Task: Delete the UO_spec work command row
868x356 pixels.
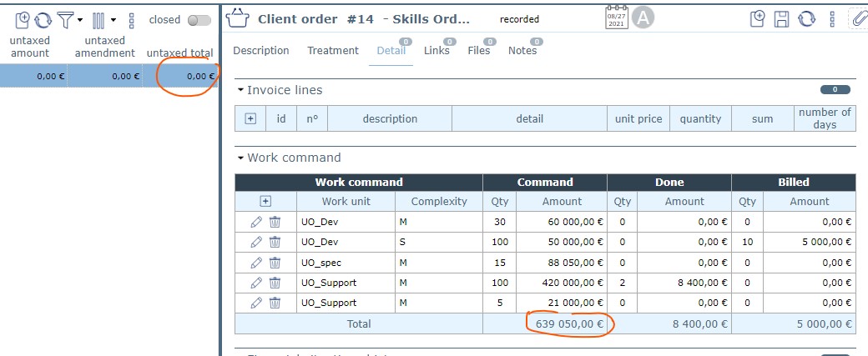Action: pos(275,263)
